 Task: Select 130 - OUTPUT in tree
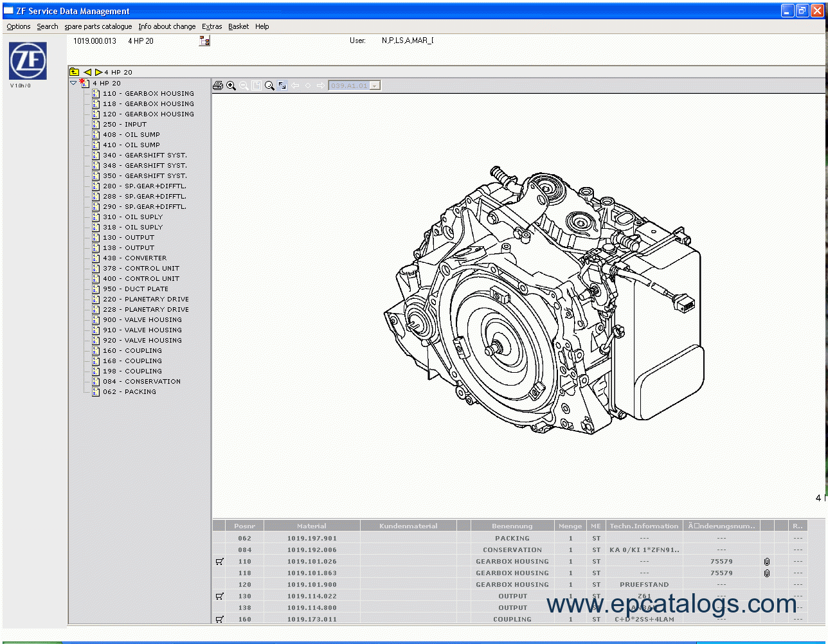coord(129,238)
